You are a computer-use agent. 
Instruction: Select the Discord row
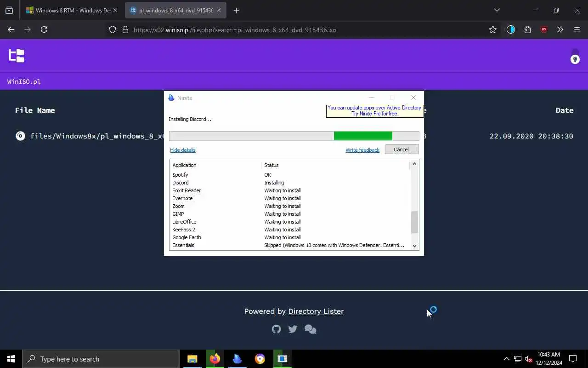tap(290, 183)
